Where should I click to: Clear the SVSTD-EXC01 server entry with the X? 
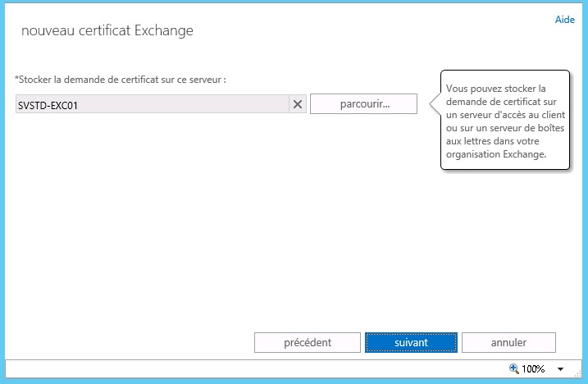(x=298, y=104)
